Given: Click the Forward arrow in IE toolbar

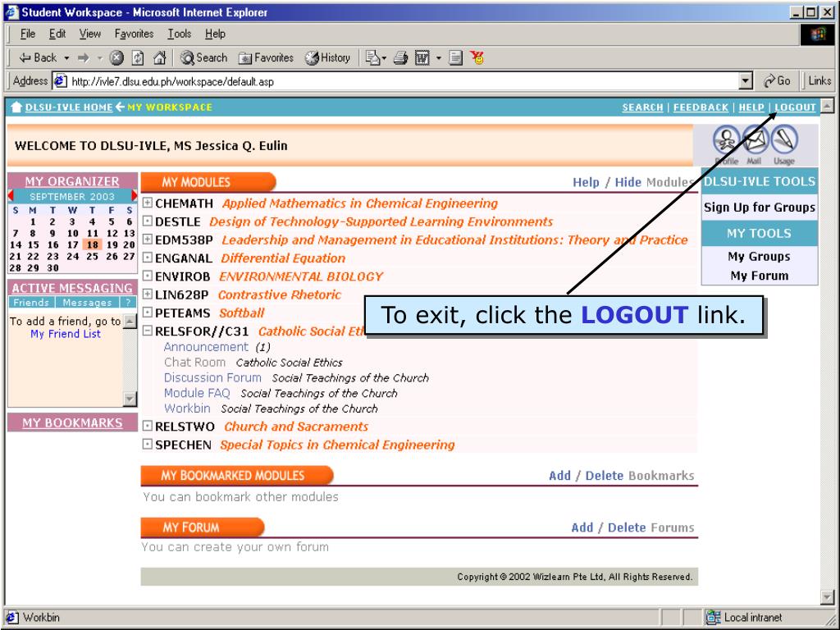Looking at the screenshot, I should tap(83, 58).
